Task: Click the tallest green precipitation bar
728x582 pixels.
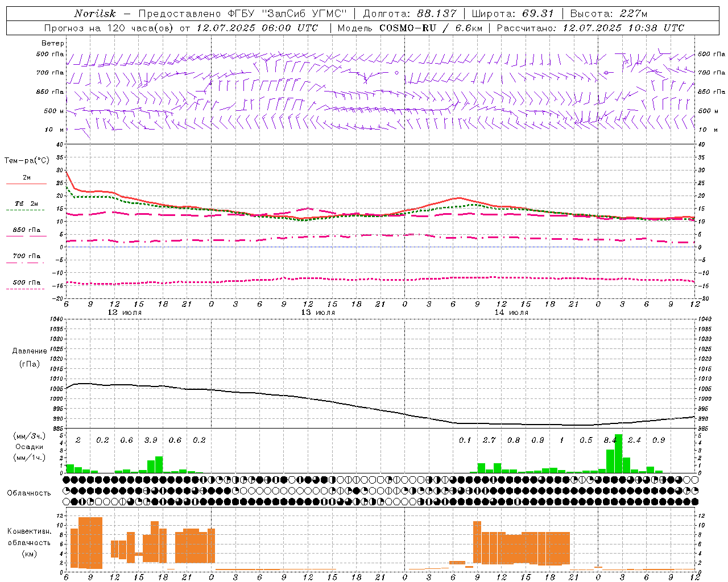Action: pos(618,454)
